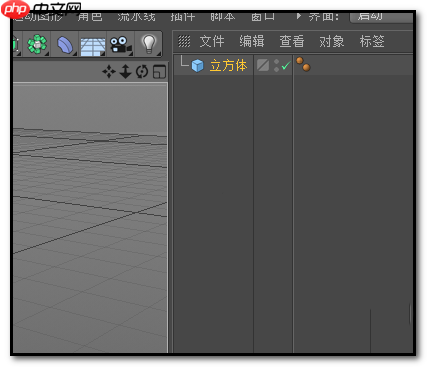Open the 标签 menu in object manager

(x=372, y=41)
